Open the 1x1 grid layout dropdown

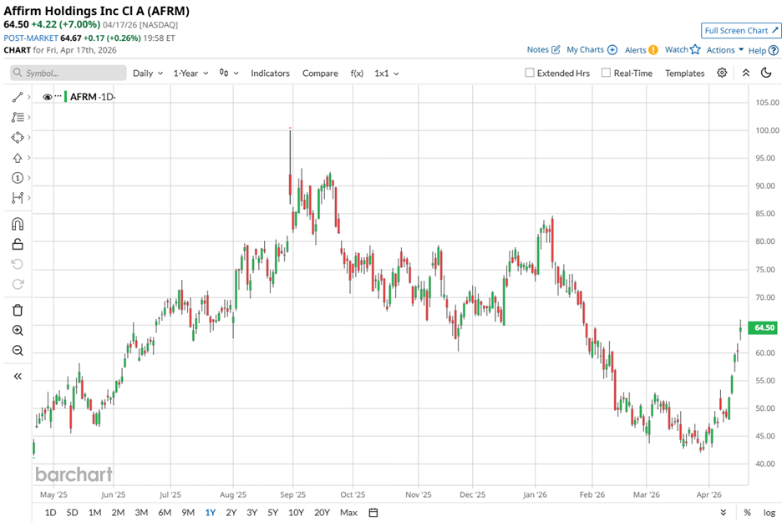(387, 73)
